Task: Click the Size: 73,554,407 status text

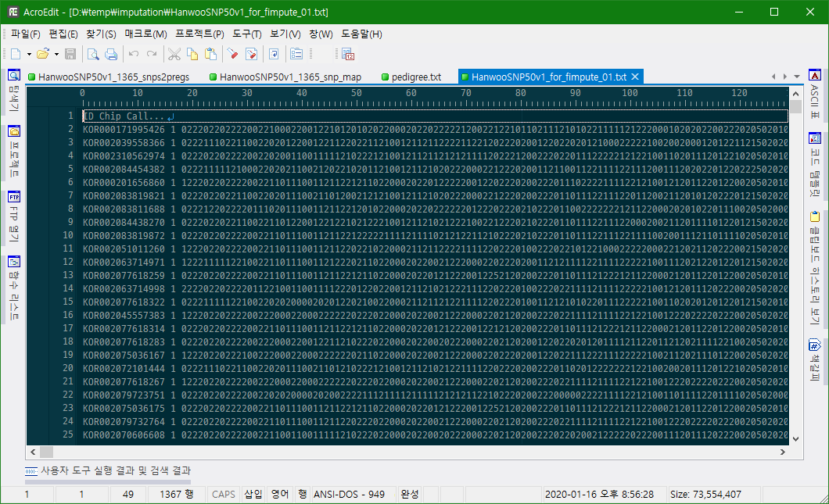Action: point(705,495)
